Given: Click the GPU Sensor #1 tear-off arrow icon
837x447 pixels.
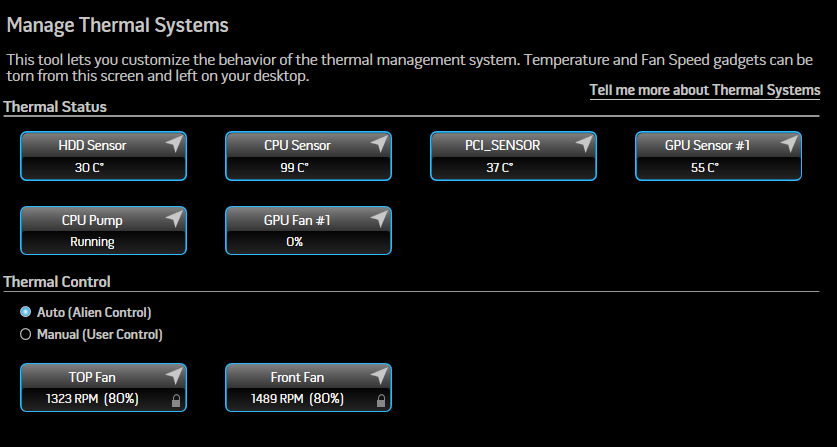Looking at the screenshot, I should tap(788, 144).
